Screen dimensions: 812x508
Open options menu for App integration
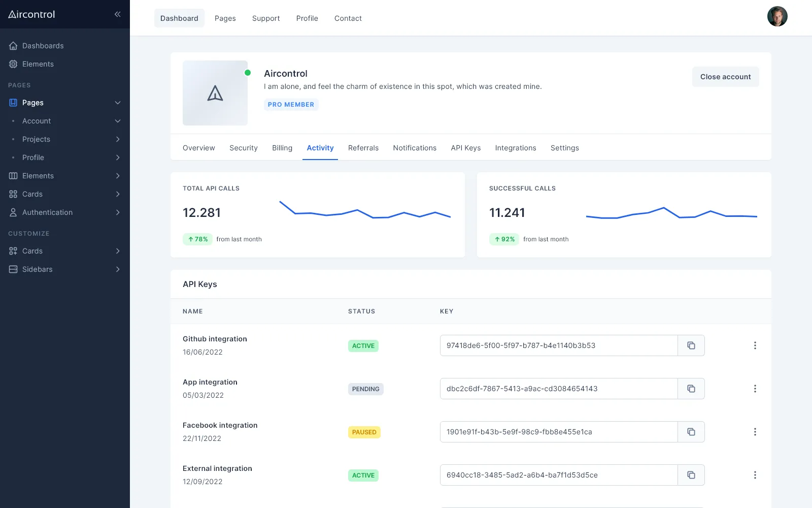point(755,389)
